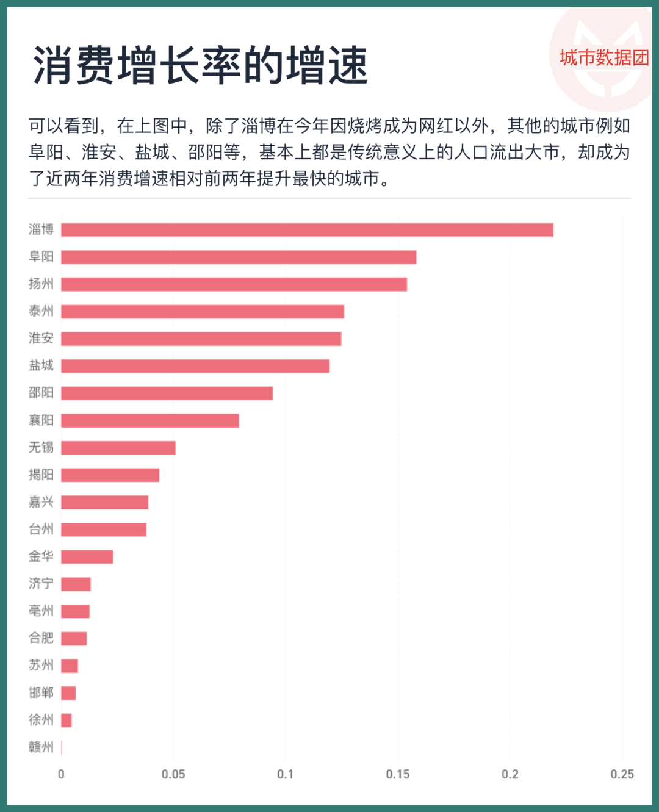Click the 济宁 bar
The width and height of the screenshot is (659, 812).
(76, 584)
